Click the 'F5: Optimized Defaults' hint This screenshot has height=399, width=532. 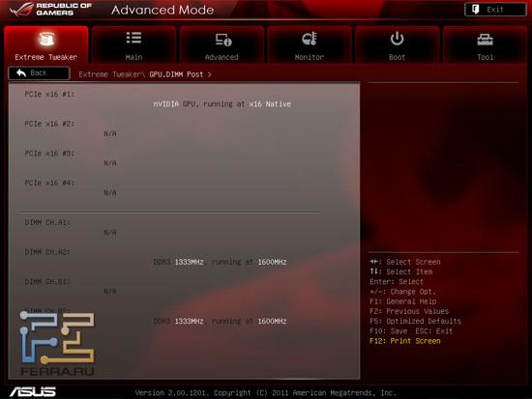coord(416,321)
